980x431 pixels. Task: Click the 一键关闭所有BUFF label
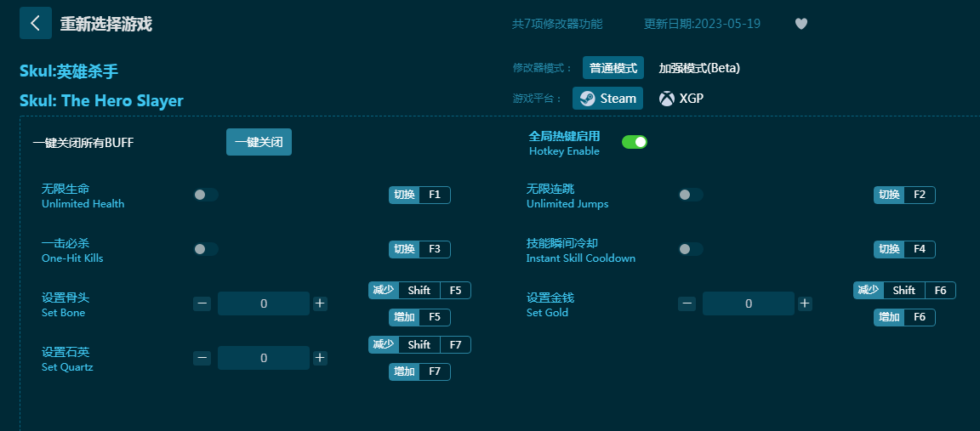[x=83, y=143]
